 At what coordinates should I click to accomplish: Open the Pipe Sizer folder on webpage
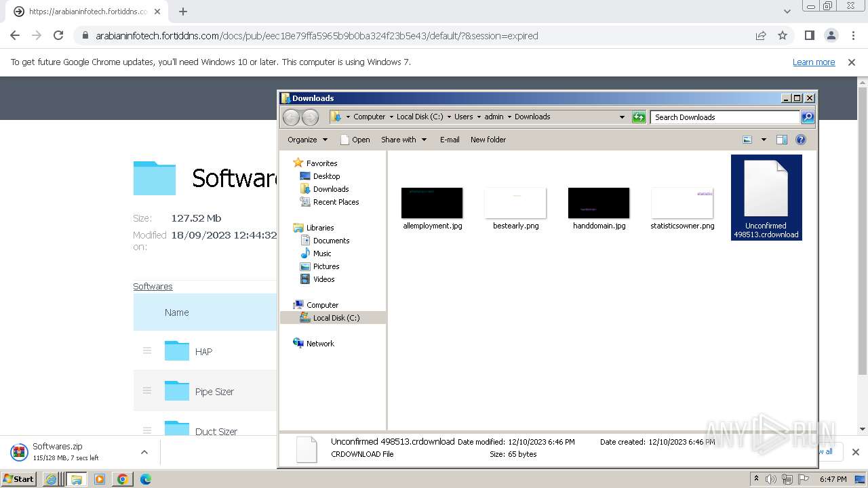tap(214, 392)
